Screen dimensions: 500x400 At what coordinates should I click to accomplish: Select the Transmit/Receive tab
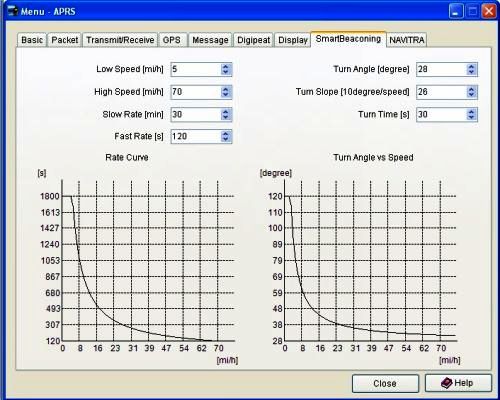120,40
